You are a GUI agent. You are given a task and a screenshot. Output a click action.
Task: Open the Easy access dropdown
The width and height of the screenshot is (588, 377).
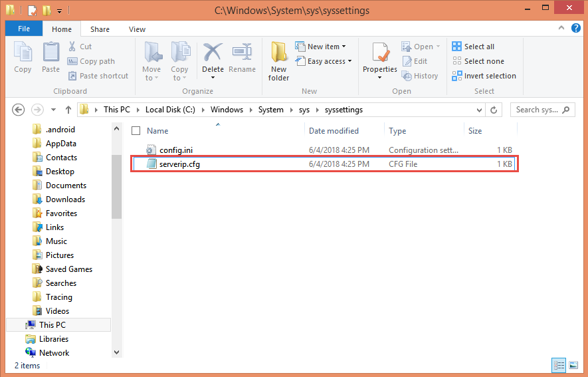[x=324, y=61]
